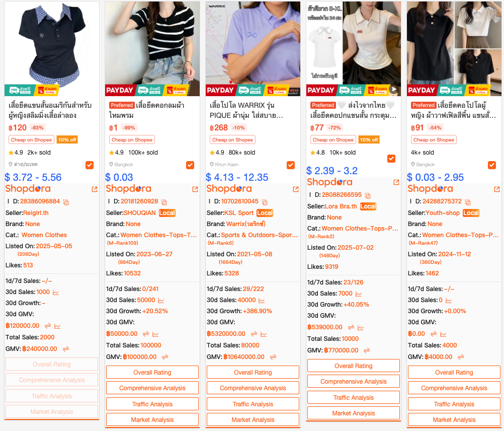This screenshot has width=504, height=431.
Task: Copy product ID 24288275372
Action: tap(468, 202)
